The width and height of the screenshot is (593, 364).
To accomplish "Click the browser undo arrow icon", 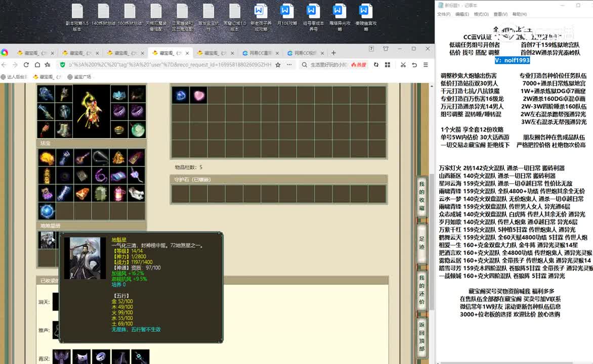I will point(414,65).
